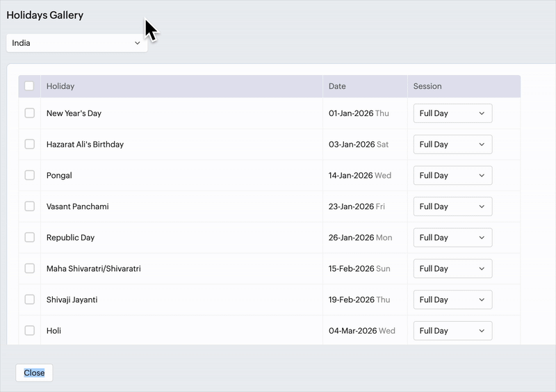Tick the select-all holidays header checkbox
The image size is (556, 392).
[x=29, y=86]
